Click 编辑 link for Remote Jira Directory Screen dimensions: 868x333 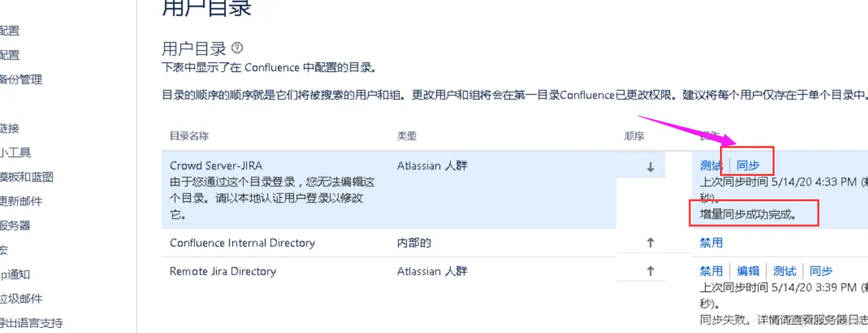748,271
